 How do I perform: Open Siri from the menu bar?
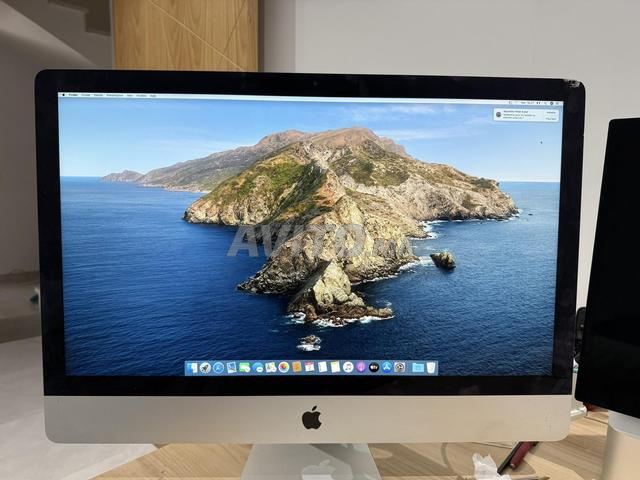(x=551, y=104)
